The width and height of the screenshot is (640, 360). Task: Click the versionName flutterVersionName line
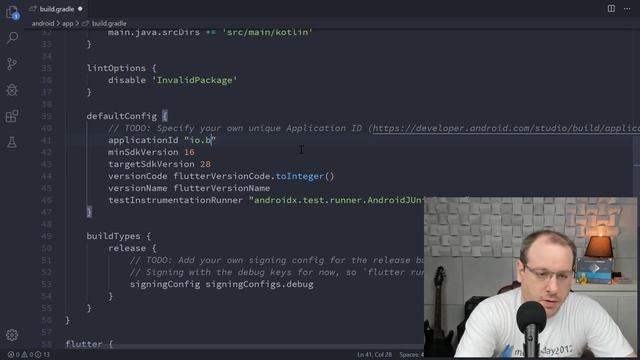pos(189,188)
